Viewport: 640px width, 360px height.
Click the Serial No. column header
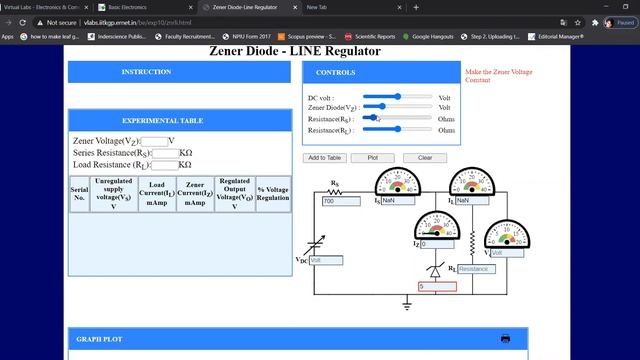pos(79,194)
